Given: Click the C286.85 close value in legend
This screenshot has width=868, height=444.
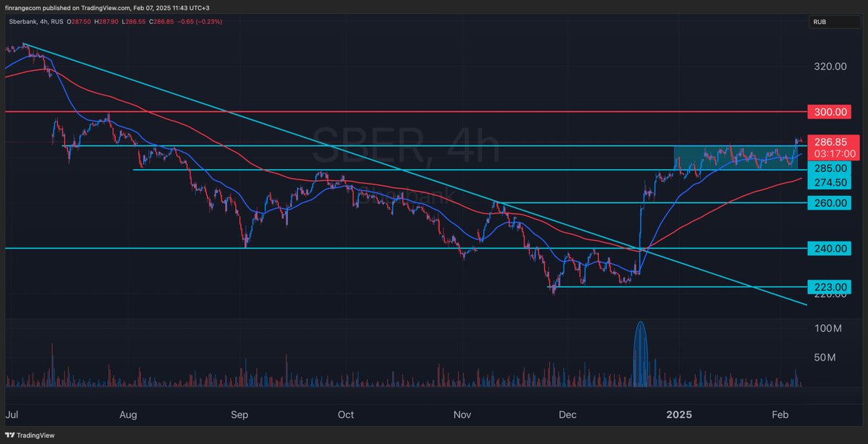Looking at the screenshot, I should point(161,22).
